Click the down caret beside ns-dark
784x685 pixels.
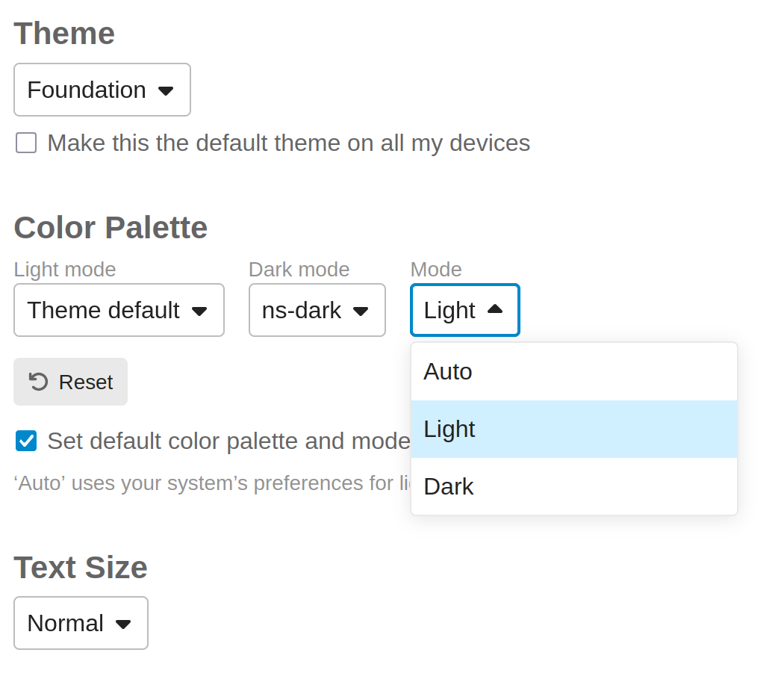[x=361, y=311]
